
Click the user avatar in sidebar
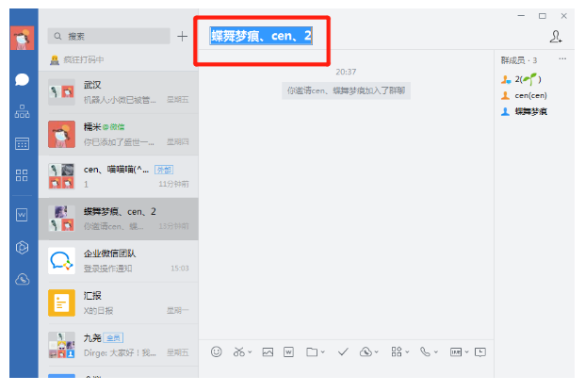[22, 38]
